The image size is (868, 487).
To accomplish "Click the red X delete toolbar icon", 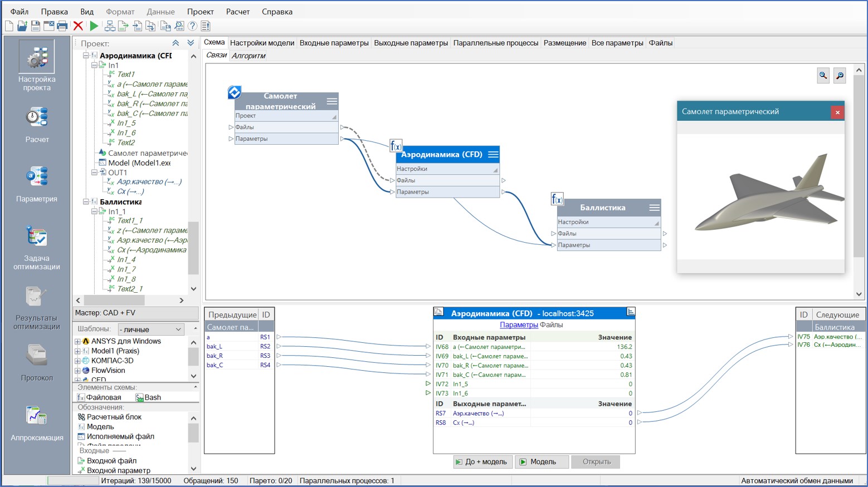I will coord(78,26).
